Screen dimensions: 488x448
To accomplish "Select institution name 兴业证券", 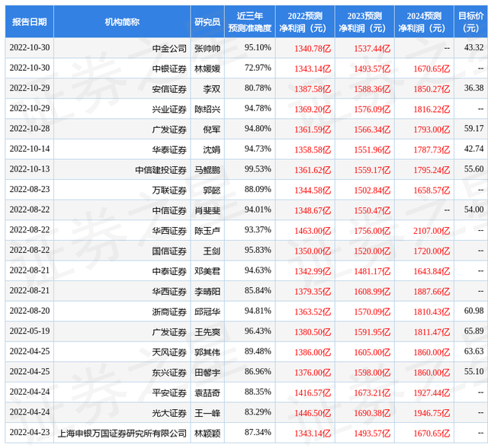I will [x=169, y=109].
